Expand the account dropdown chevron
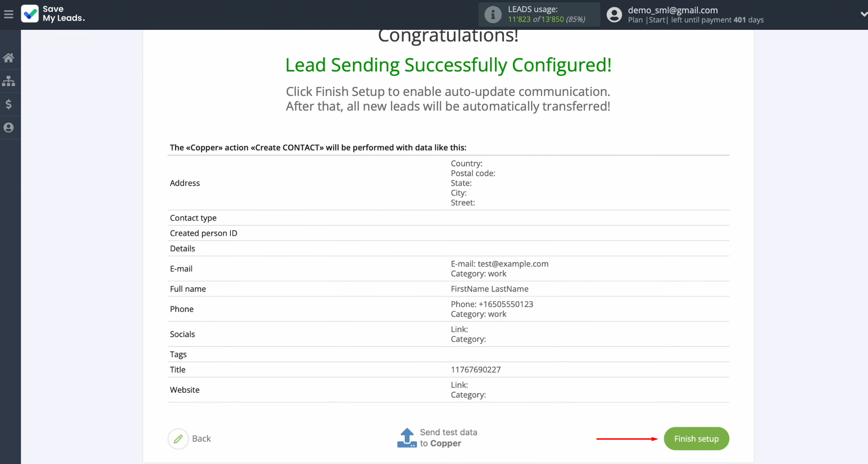 [863, 15]
